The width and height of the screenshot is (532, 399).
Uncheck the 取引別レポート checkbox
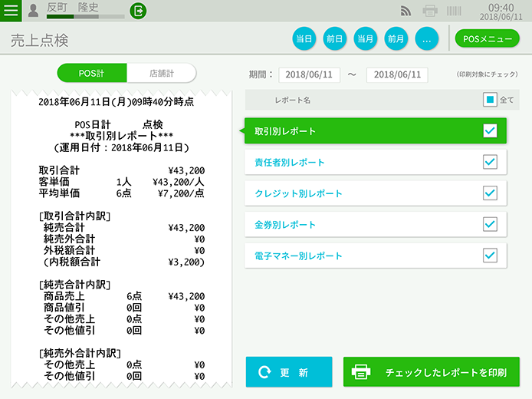(491, 131)
